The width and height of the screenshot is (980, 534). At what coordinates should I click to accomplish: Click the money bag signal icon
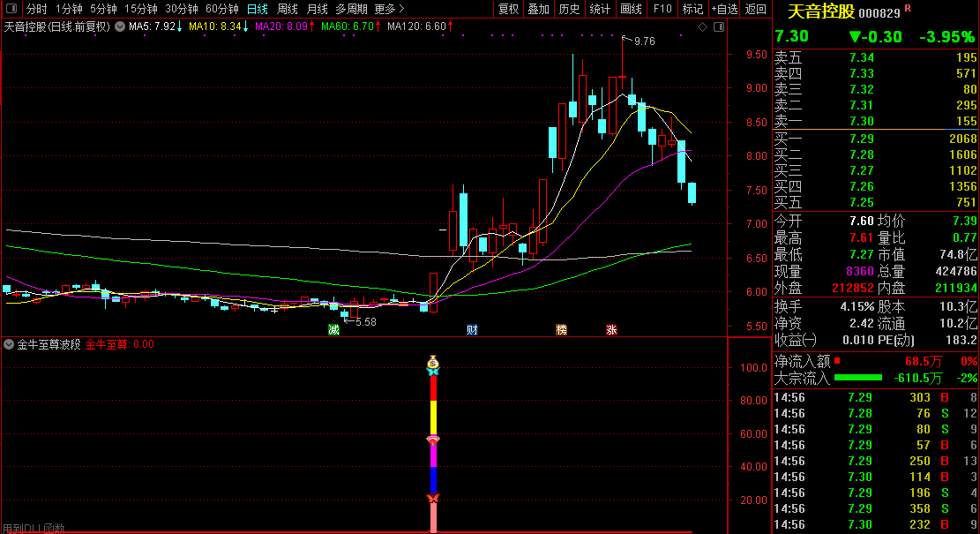(433, 361)
